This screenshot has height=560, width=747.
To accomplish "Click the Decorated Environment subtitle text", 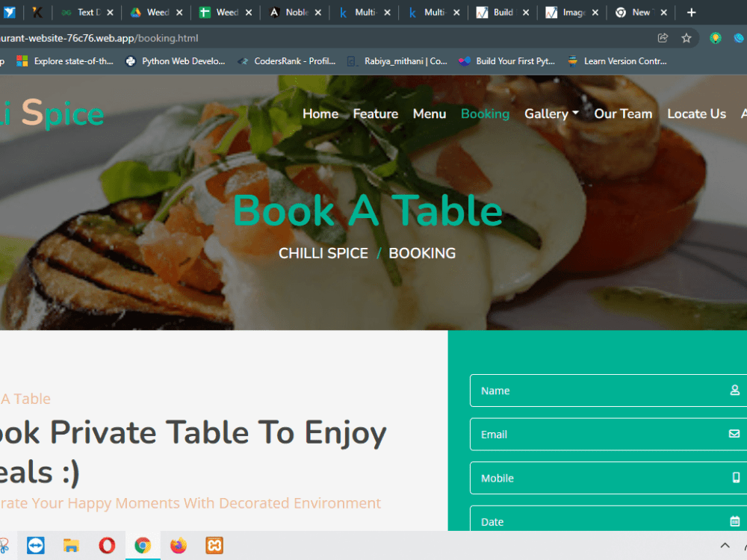I will 190,503.
